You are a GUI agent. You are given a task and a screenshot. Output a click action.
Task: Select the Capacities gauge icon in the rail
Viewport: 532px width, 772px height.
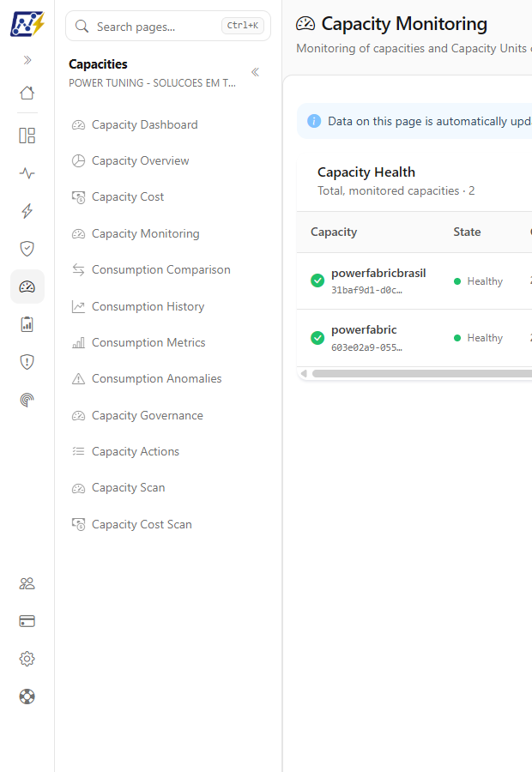point(27,286)
